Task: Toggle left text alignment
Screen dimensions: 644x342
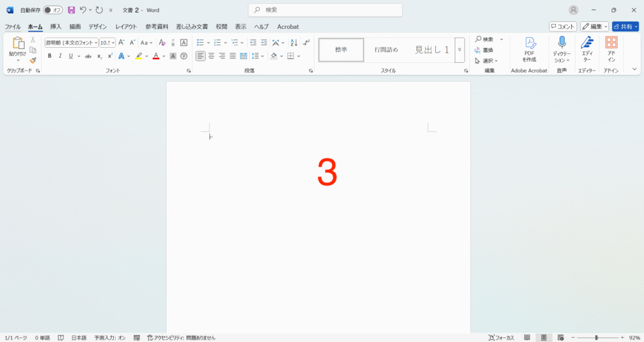Action: pyautogui.click(x=201, y=56)
